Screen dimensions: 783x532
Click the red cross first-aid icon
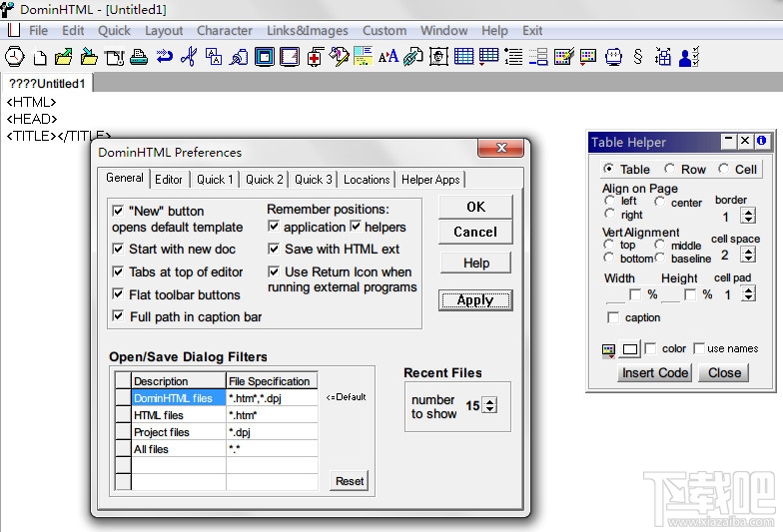click(x=315, y=57)
